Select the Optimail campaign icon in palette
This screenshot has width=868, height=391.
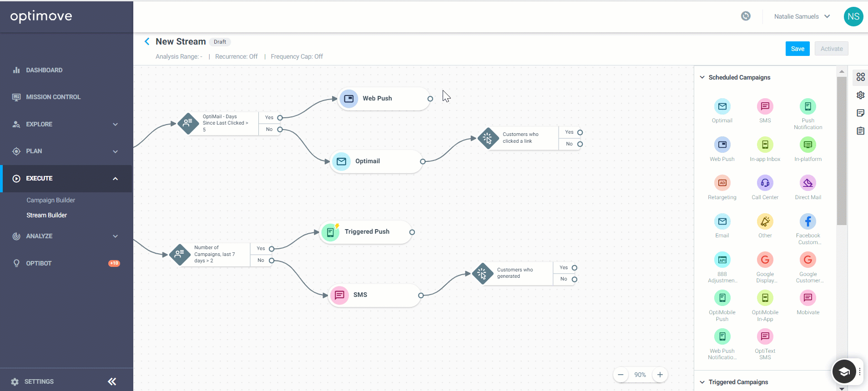[722, 106]
